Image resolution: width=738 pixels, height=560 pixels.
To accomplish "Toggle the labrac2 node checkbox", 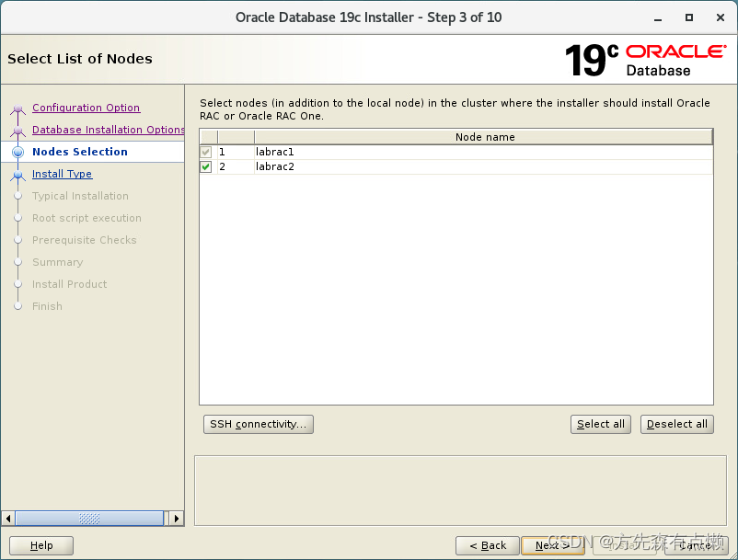I will (206, 166).
